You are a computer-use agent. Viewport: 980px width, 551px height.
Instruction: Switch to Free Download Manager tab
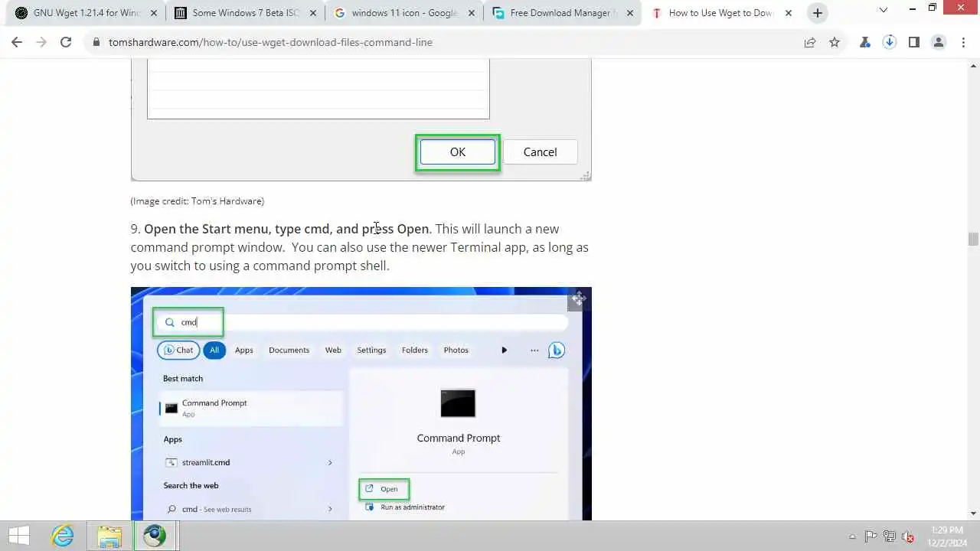pyautogui.click(x=563, y=13)
